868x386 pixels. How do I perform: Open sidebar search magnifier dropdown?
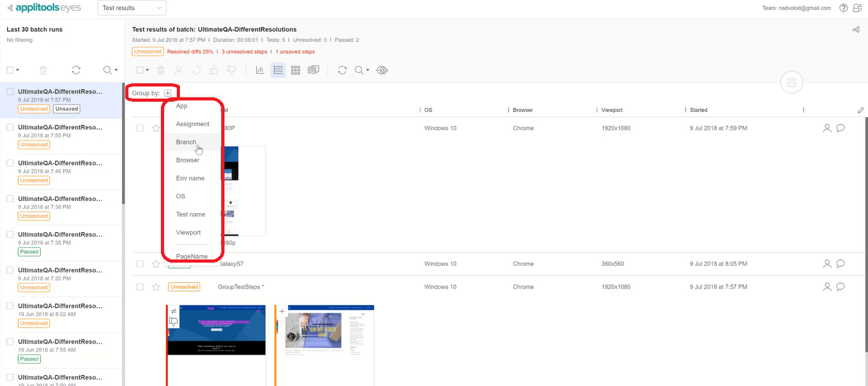[x=110, y=70]
